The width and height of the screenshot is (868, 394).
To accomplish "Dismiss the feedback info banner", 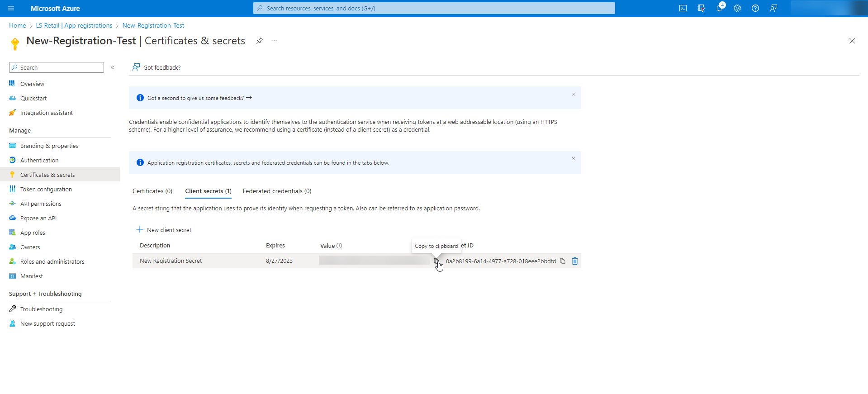I will coord(573,94).
